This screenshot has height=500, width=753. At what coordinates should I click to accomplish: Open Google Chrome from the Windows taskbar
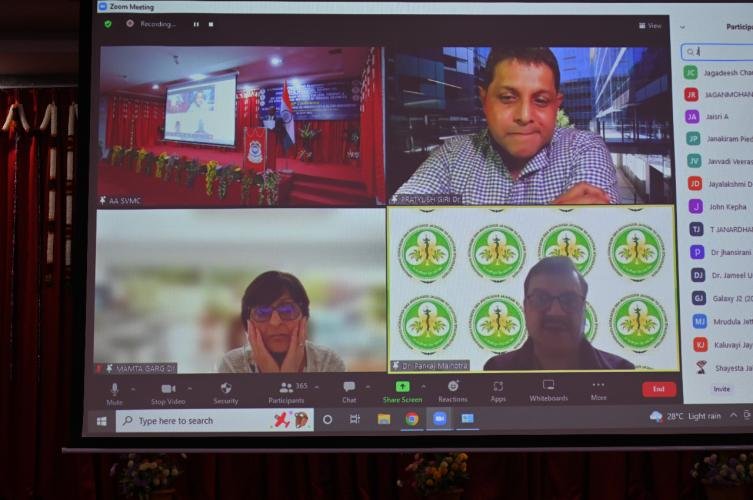coord(411,419)
